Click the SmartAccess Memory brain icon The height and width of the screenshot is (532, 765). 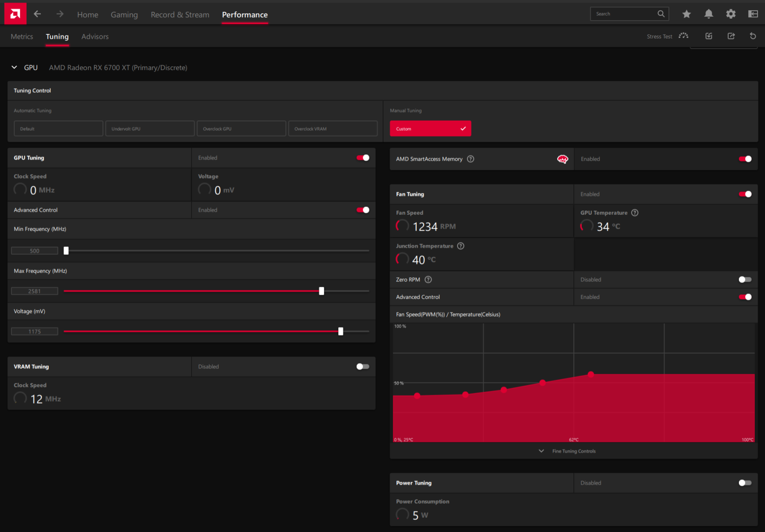[563, 159]
